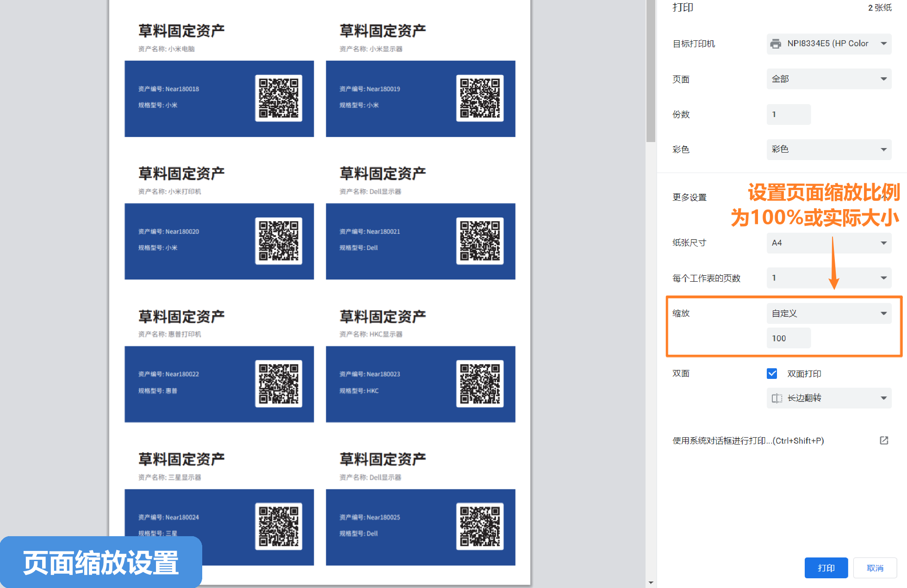
Task: Open the 长边翻转 flip dropdown
Action: point(829,398)
